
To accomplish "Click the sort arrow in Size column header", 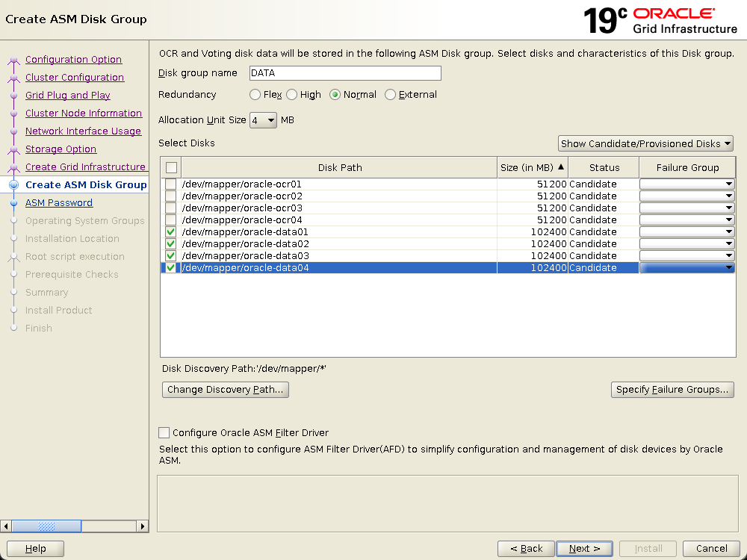I will click(561, 167).
